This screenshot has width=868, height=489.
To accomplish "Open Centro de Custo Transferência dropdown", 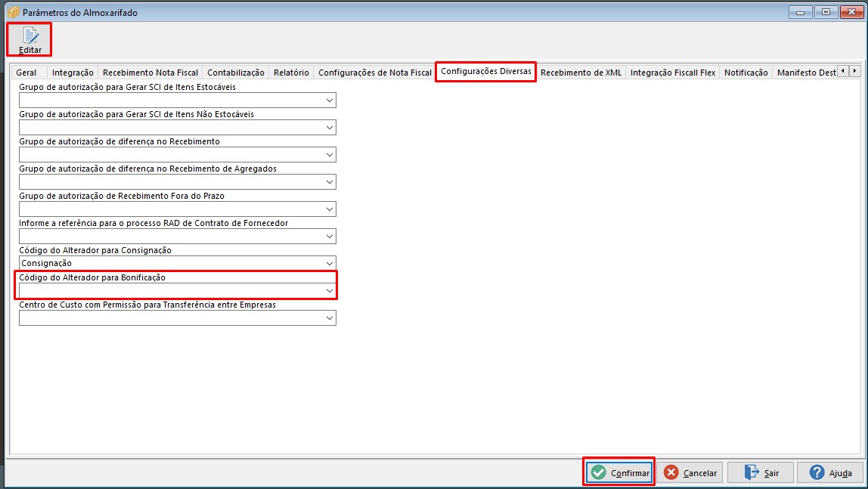I will click(330, 317).
